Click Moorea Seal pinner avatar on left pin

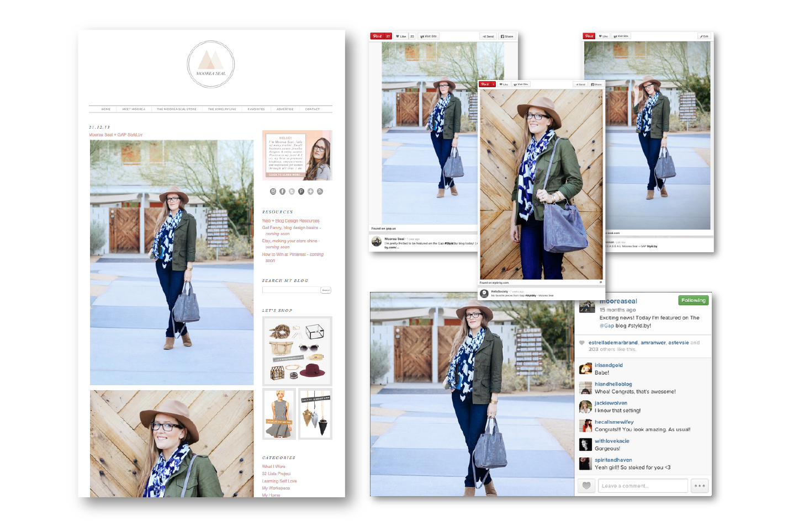(x=377, y=242)
